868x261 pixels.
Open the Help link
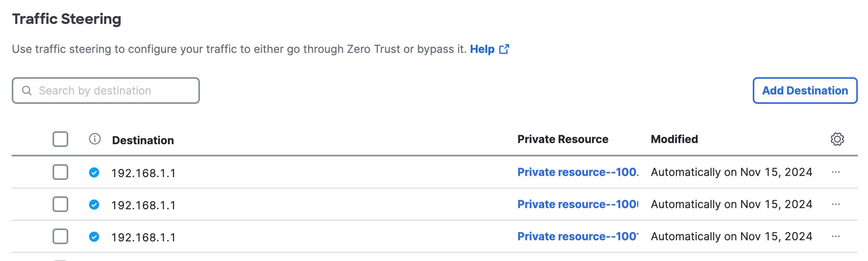[x=482, y=49]
